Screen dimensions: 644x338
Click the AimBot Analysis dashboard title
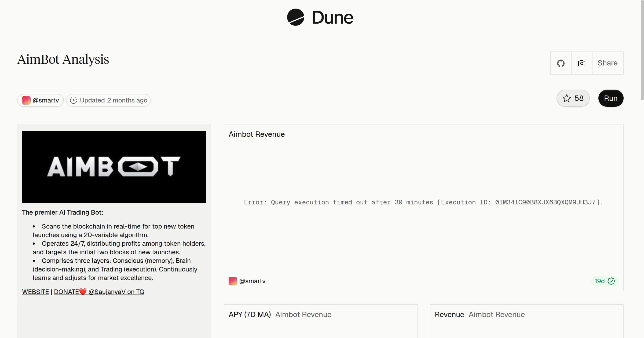(63, 60)
